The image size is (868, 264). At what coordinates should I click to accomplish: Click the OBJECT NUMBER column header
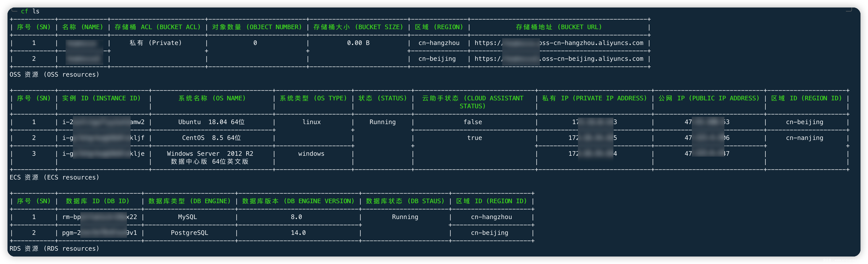(x=257, y=27)
